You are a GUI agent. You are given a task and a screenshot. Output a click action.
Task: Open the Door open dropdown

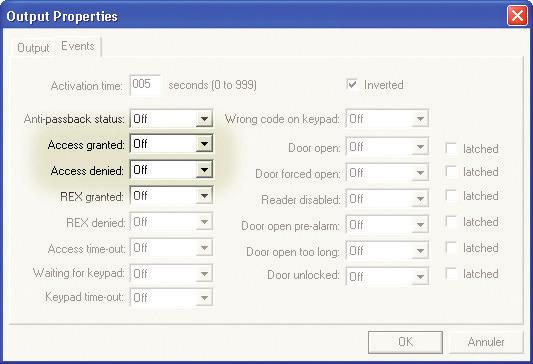click(387, 147)
